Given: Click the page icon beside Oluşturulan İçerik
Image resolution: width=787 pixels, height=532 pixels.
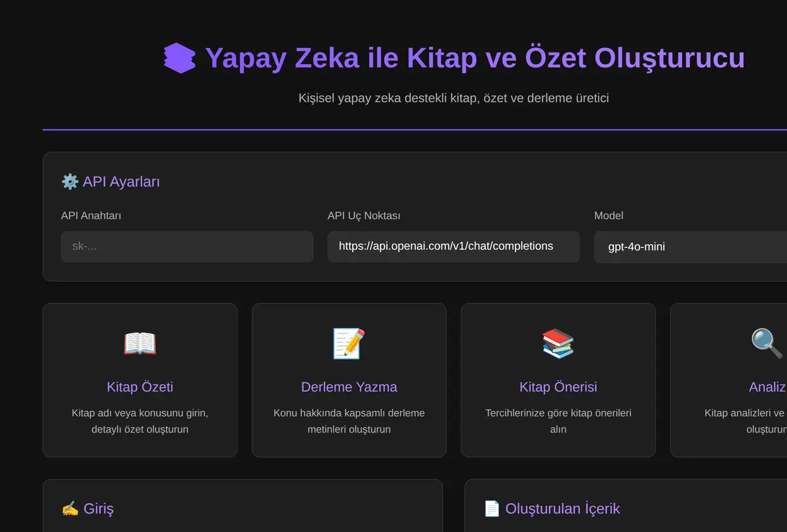Looking at the screenshot, I should coord(492,508).
